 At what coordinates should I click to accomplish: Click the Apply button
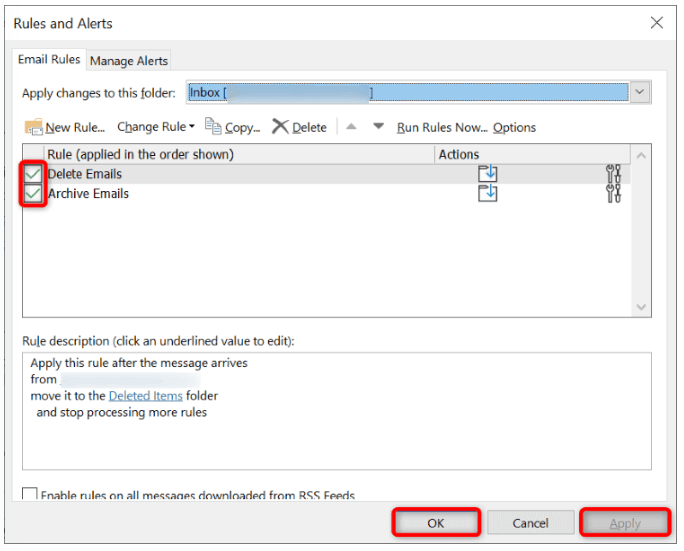coord(625,523)
